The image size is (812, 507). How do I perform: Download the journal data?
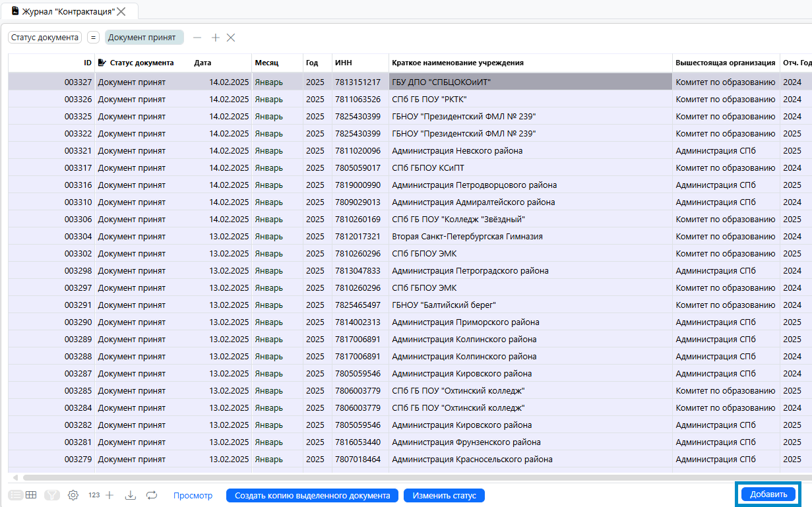pyautogui.click(x=131, y=495)
